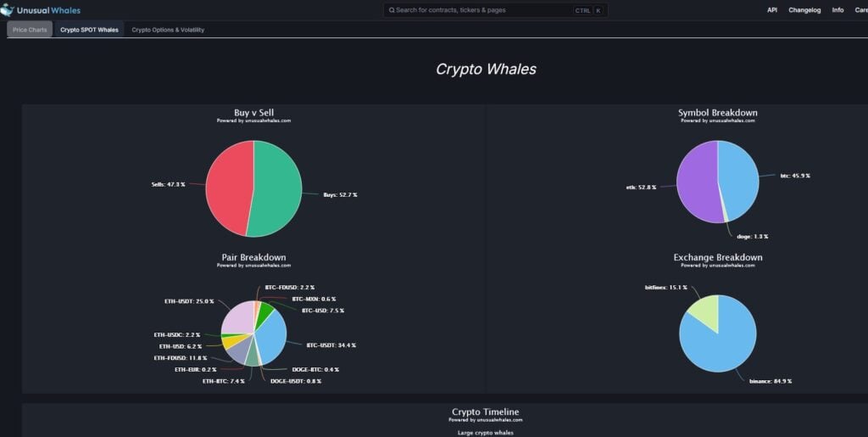
Task: Select the purple eth slice in Symbol Breakdown
Action: (697, 182)
